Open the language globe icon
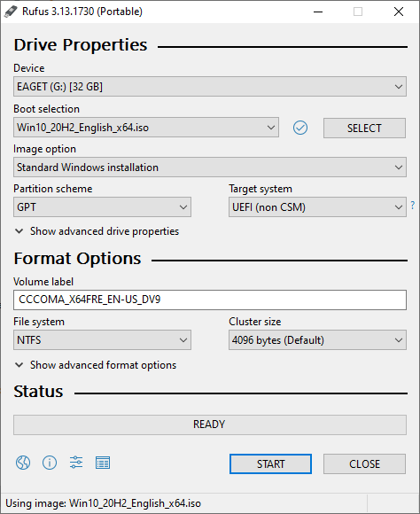The height and width of the screenshot is (514, 420). click(x=23, y=463)
